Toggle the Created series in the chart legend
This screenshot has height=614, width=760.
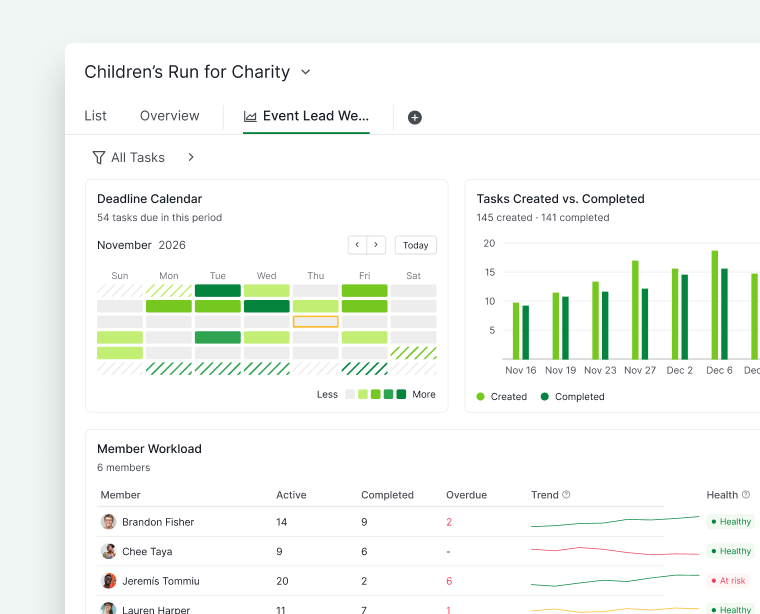(502, 396)
